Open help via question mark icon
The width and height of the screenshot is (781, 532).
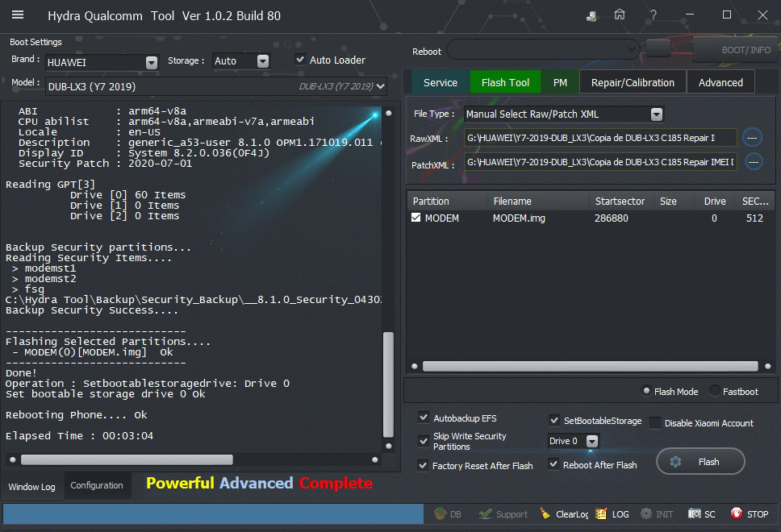(x=653, y=15)
